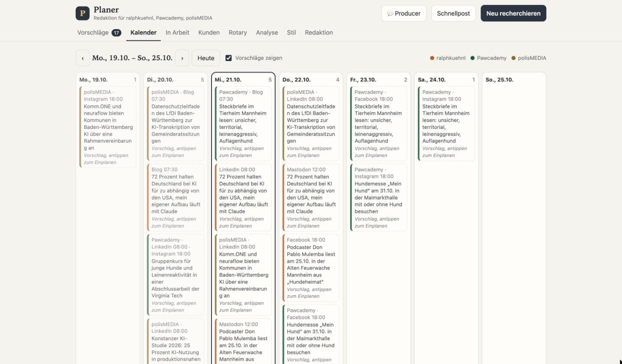The image size is (622, 364).
Task: Select Tuesday's Datenschutzleitfaden Blog 07:30 card
Action: [x=175, y=123]
